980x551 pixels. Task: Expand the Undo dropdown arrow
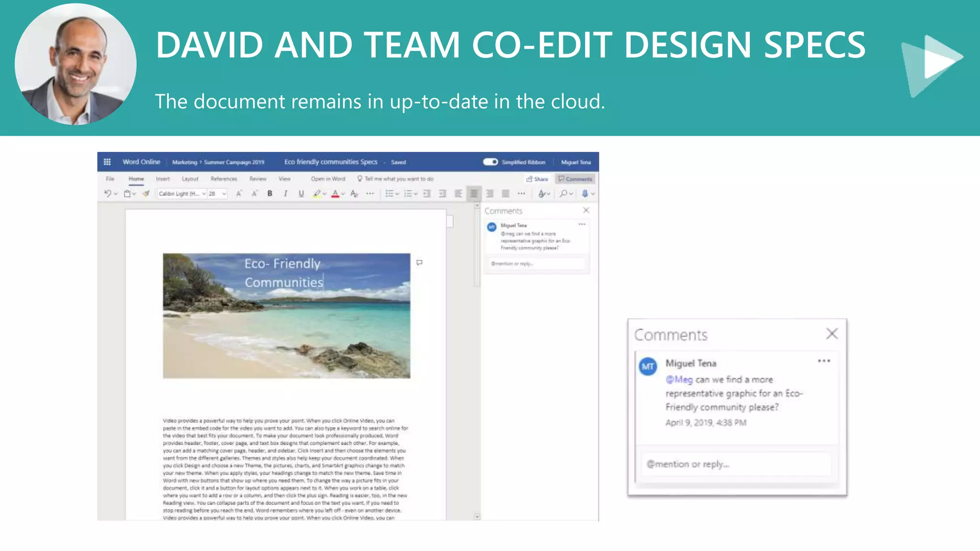(115, 194)
